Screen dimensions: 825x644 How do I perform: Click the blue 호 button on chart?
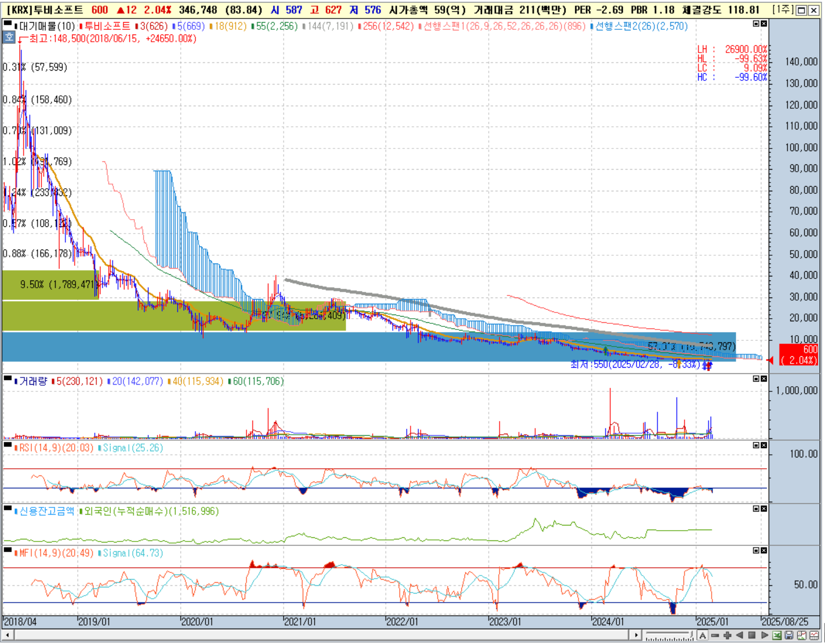tap(9, 37)
